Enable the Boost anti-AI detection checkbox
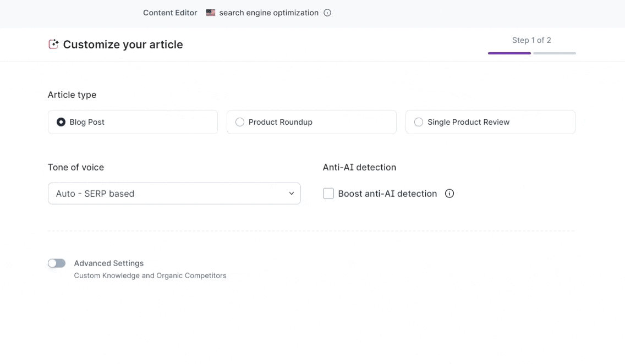 coord(328,194)
